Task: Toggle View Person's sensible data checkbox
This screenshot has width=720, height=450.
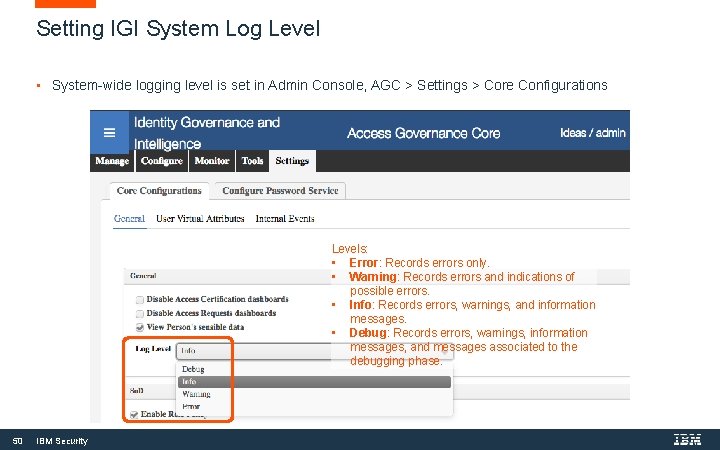Action: 140,327
